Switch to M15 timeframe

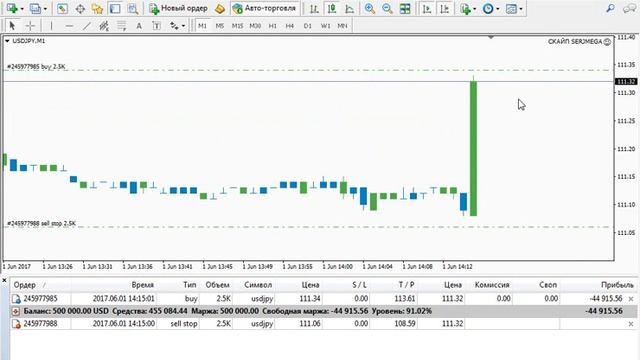[x=237, y=26]
